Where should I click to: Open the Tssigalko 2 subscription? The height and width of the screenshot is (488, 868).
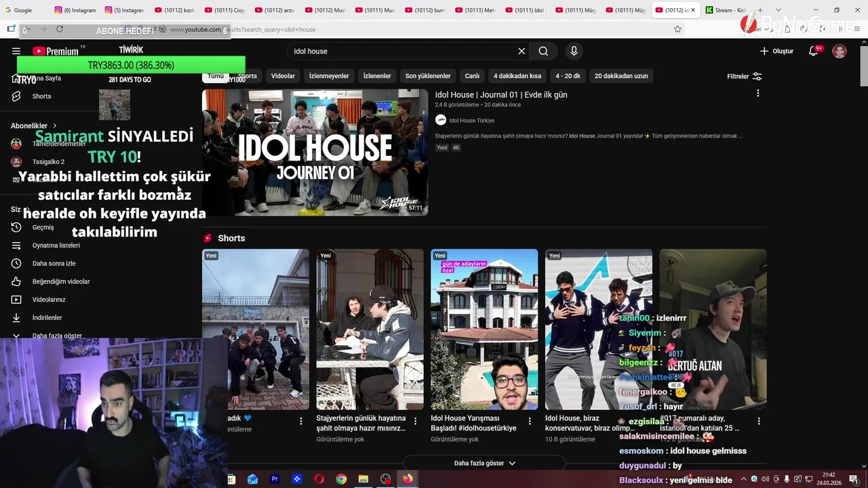[x=48, y=162]
